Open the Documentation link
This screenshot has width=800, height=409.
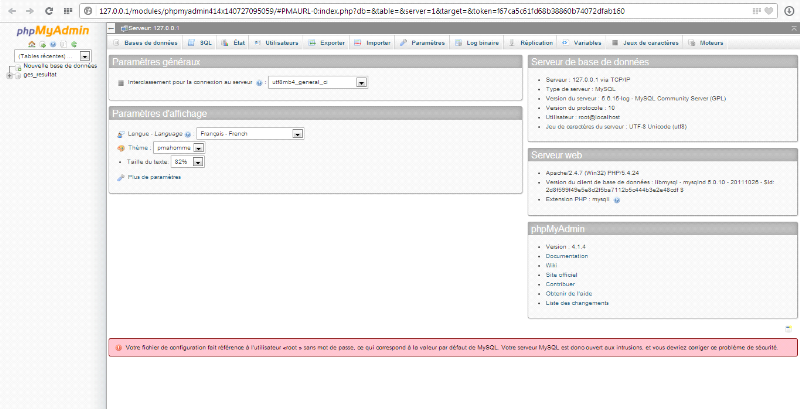[567, 256]
